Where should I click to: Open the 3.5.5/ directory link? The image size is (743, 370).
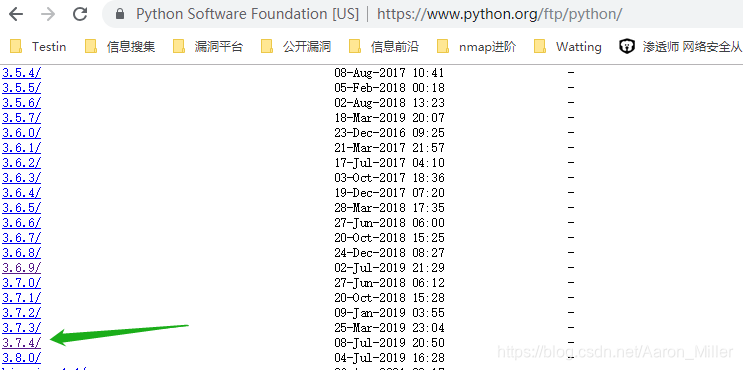coord(21,88)
